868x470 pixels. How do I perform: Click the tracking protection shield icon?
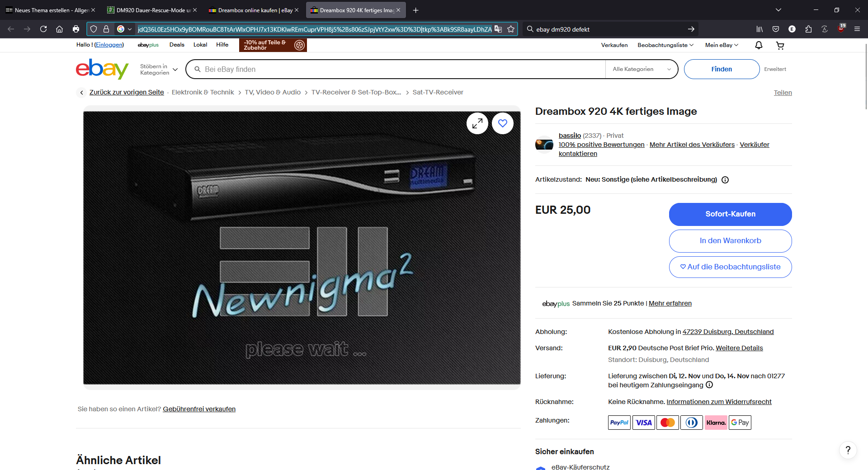[94, 29]
